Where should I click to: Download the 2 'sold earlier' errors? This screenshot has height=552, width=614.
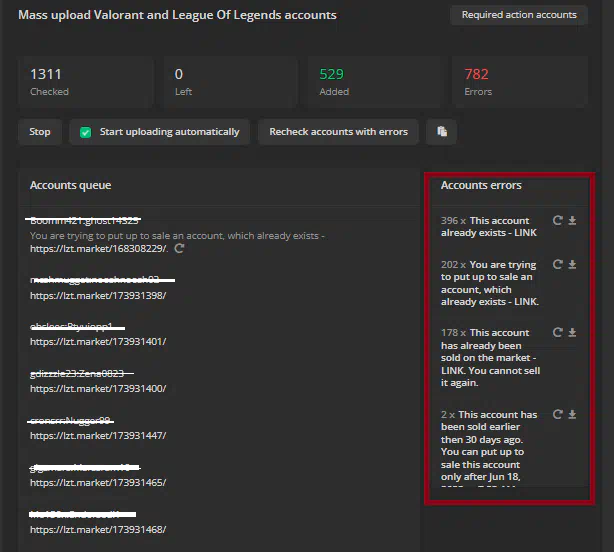tap(572, 414)
